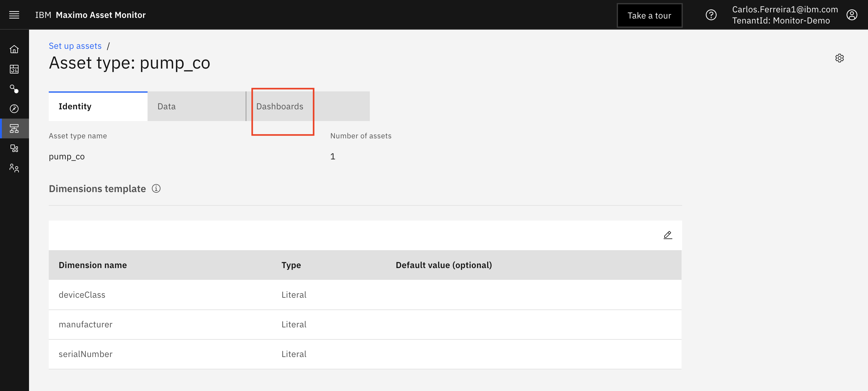Click the Asset type: pump_co page title
Image resolution: width=868 pixels, height=391 pixels.
point(129,63)
